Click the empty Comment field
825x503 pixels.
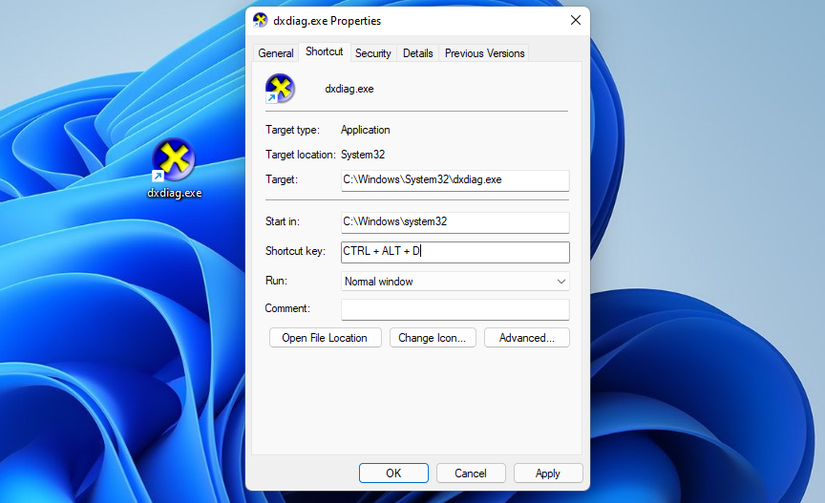point(455,309)
